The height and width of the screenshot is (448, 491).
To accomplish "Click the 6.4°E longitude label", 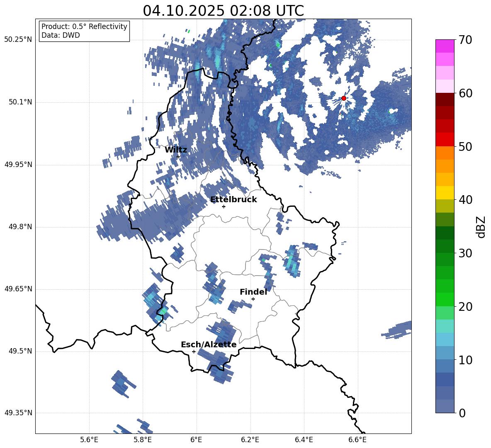I will point(304,440).
